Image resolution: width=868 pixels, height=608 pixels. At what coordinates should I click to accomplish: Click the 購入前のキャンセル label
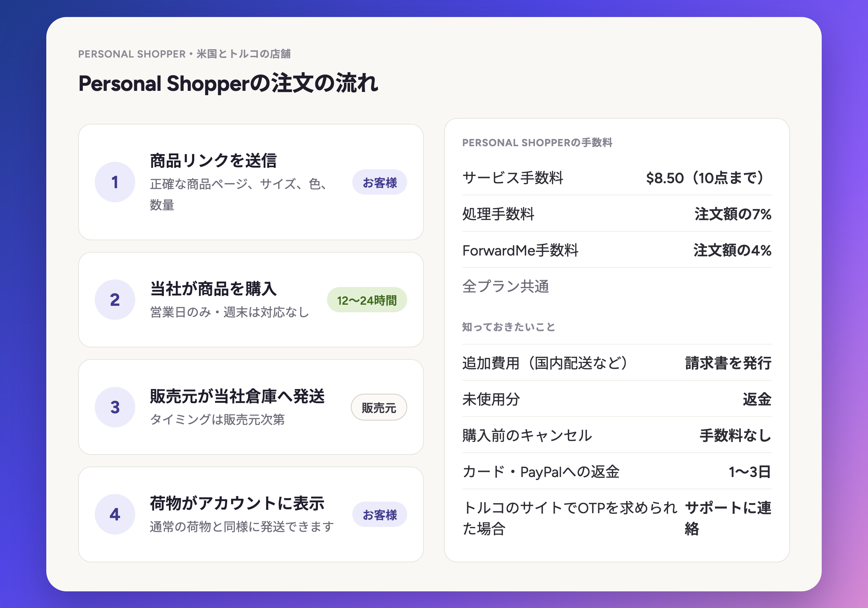527,435
